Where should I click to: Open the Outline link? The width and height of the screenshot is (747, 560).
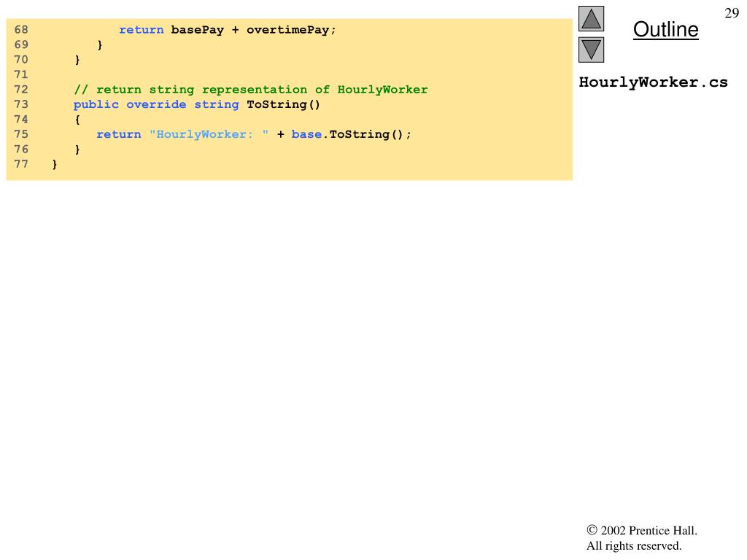click(665, 29)
